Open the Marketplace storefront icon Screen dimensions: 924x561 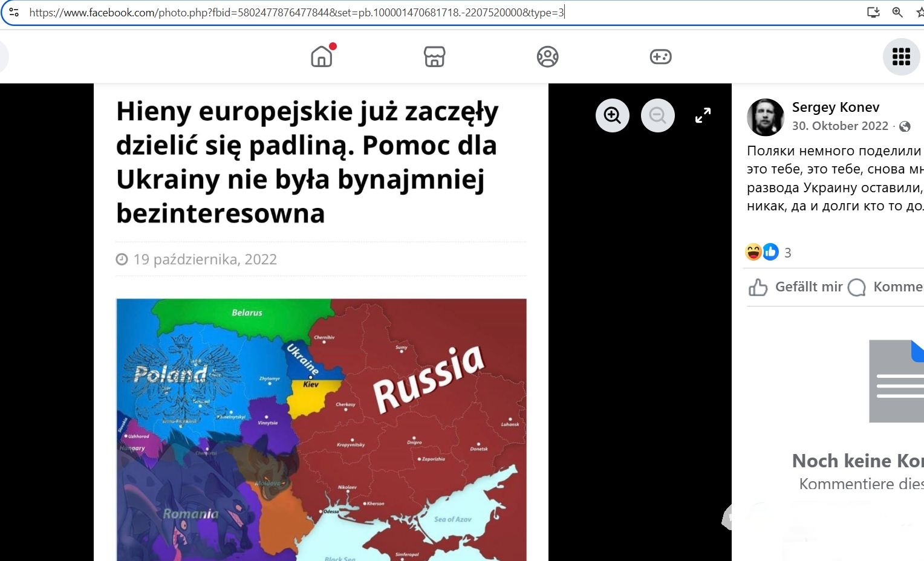click(434, 57)
